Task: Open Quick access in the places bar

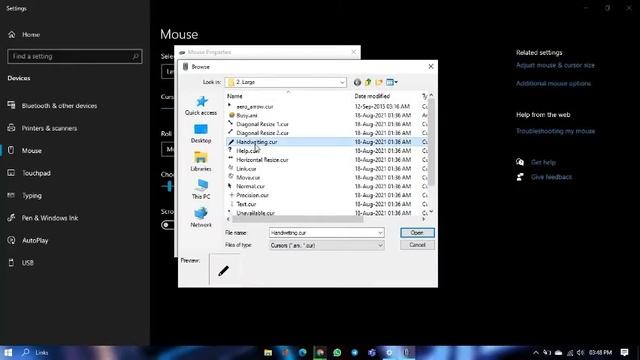Action: pyautogui.click(x=201, y=105)
